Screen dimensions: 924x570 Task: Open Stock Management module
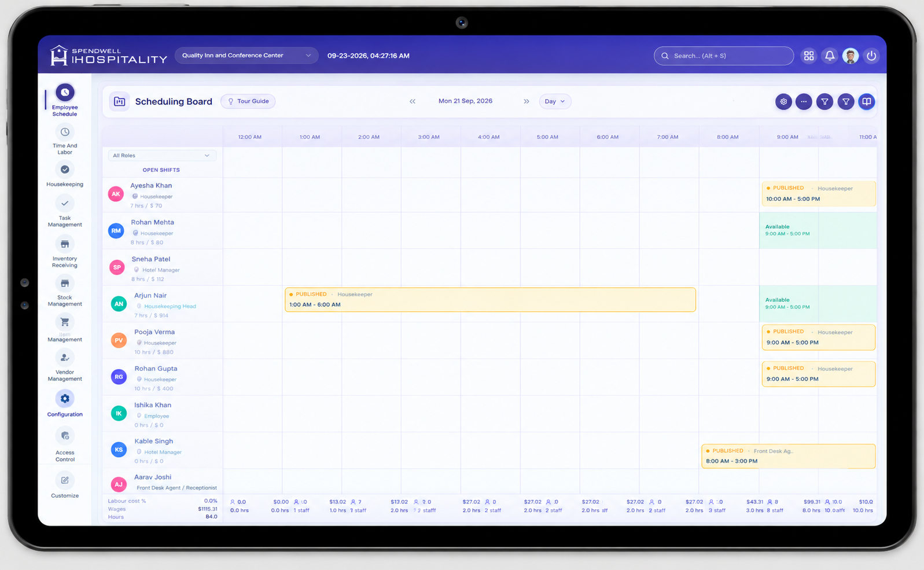[65, 291]
